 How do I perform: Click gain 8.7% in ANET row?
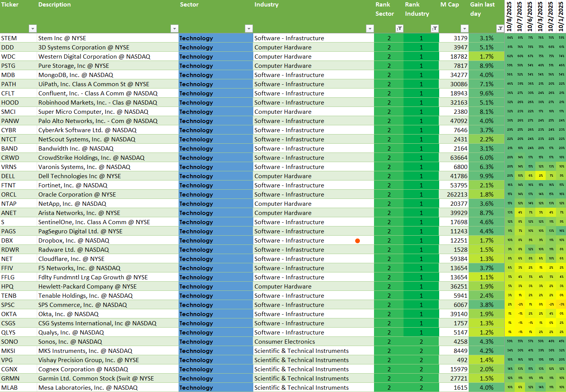486,213
